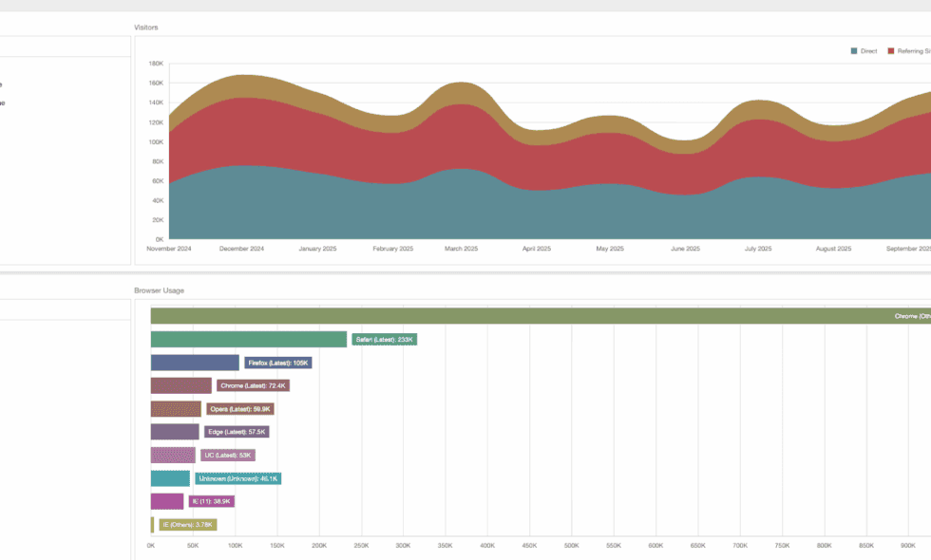Click the red Referring Sites legend swatch

point(891,51)
